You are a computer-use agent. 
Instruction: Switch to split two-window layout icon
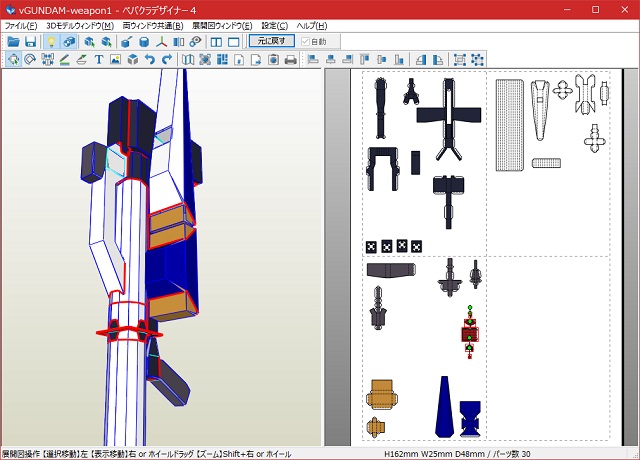coord(216,42)
